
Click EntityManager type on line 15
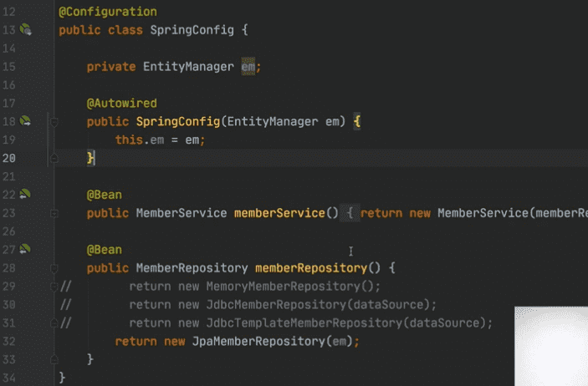188,66
